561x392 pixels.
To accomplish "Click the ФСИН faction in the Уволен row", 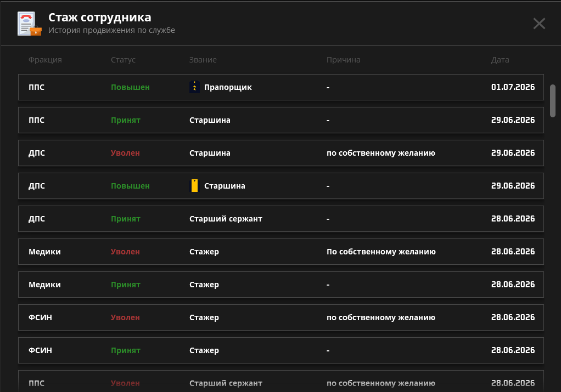I will tap(41, 317).
